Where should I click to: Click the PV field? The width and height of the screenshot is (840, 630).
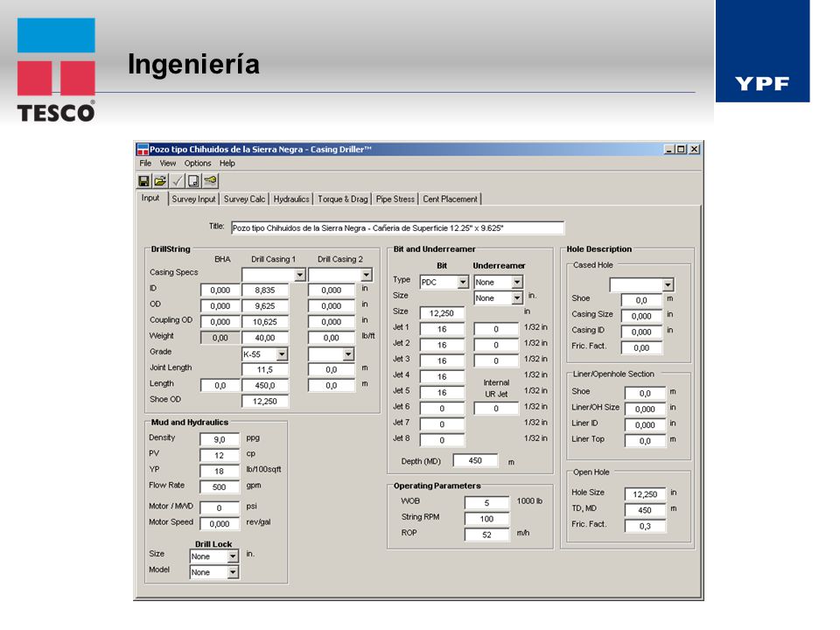click(219, 456)
